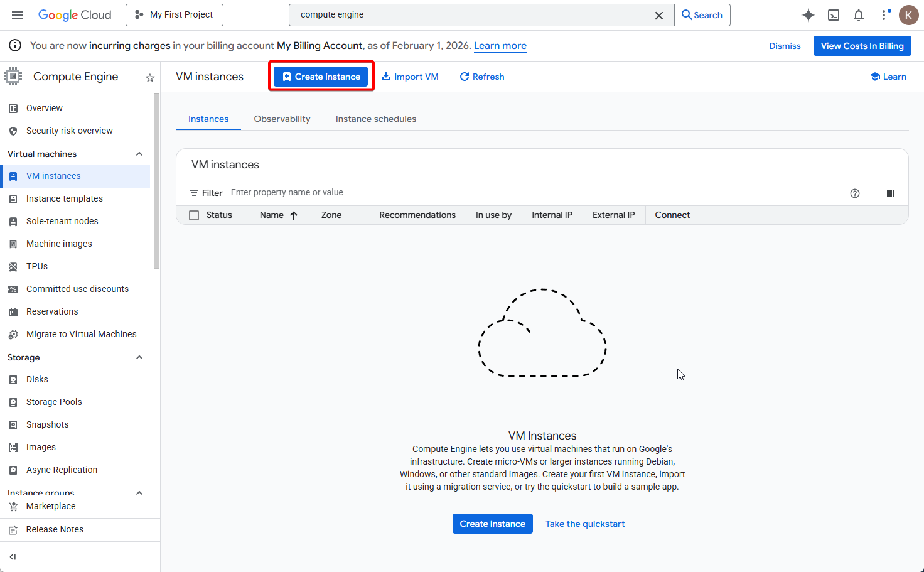The height and width of the screenshot is (572, 924).
Task: Click the info icon in billing banner
Action: click(x=16, y=45)
